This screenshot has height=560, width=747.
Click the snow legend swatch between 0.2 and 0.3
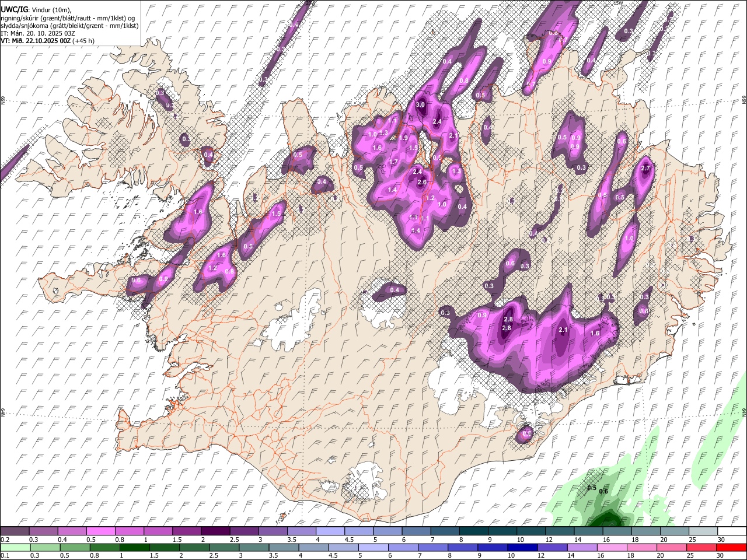pyautogui.click(x=16, y=531)
